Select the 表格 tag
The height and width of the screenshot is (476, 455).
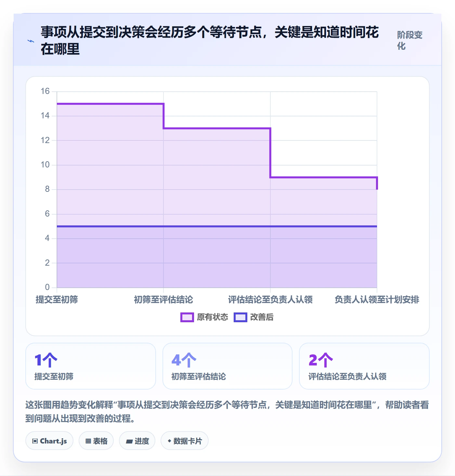96,441
